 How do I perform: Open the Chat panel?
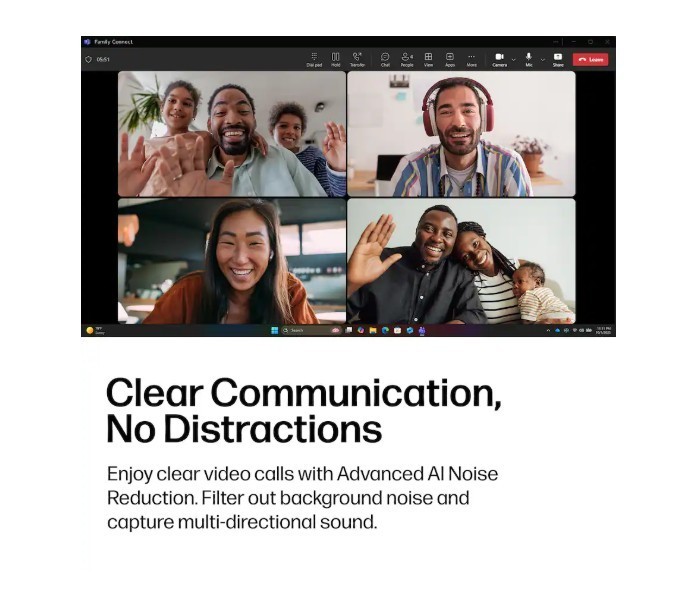click(385, 59)
